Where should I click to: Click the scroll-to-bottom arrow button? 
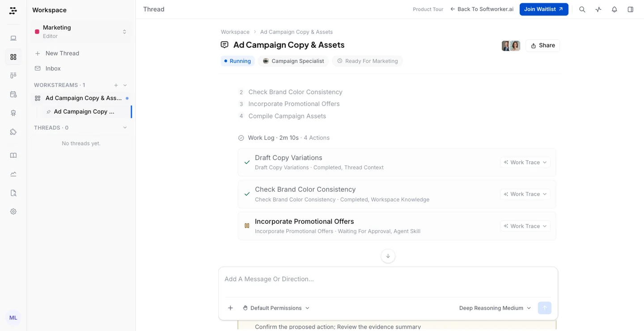pos(388,256)
